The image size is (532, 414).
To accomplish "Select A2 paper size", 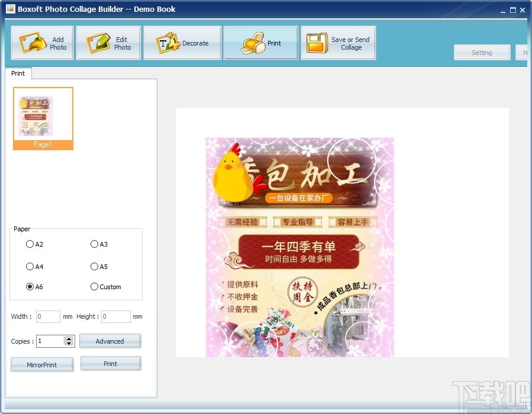I will point(30,244).
